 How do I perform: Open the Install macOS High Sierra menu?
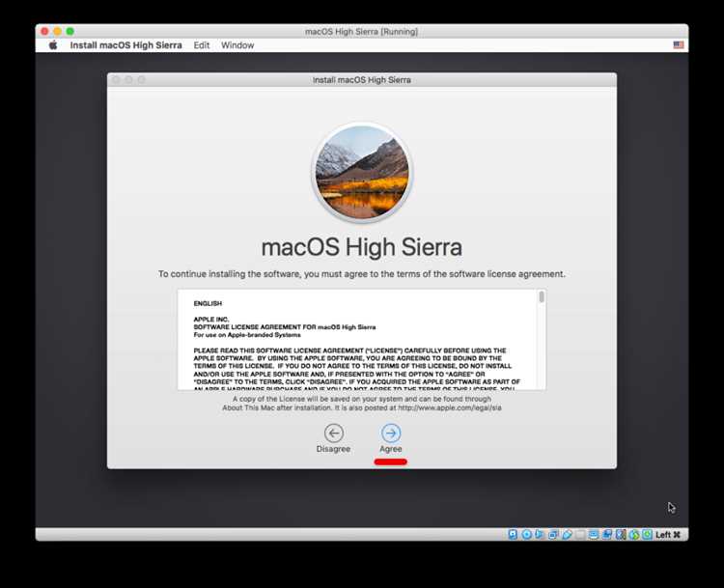[x=125, y=45]
